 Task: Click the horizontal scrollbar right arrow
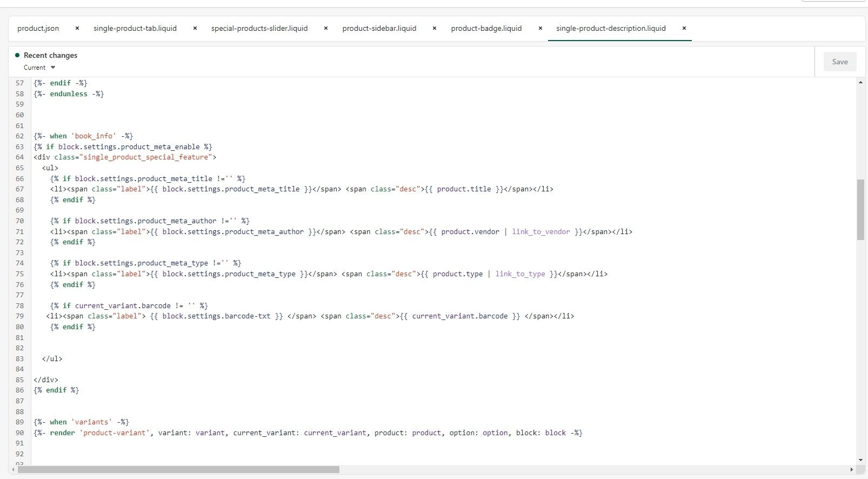pyautogui.click(x=852, y=470)
